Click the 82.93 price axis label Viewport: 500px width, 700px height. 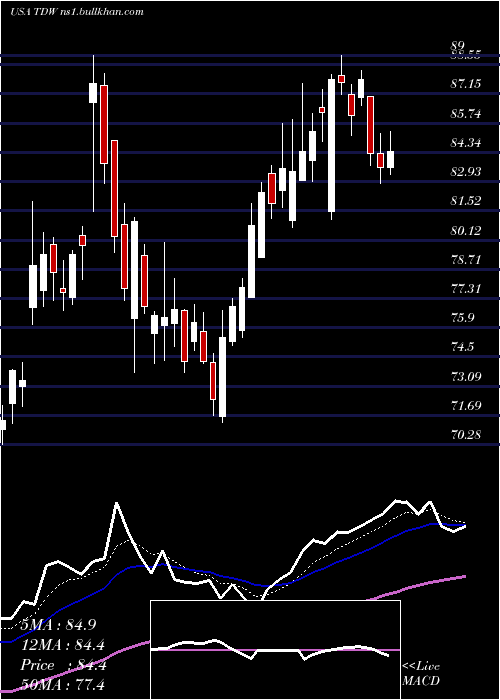tap(466, 172)
